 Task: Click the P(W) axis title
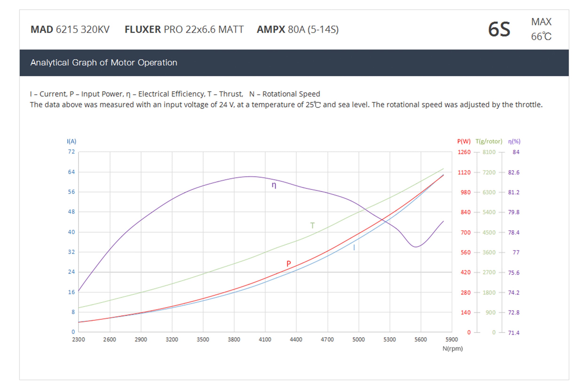coord(464,141)
